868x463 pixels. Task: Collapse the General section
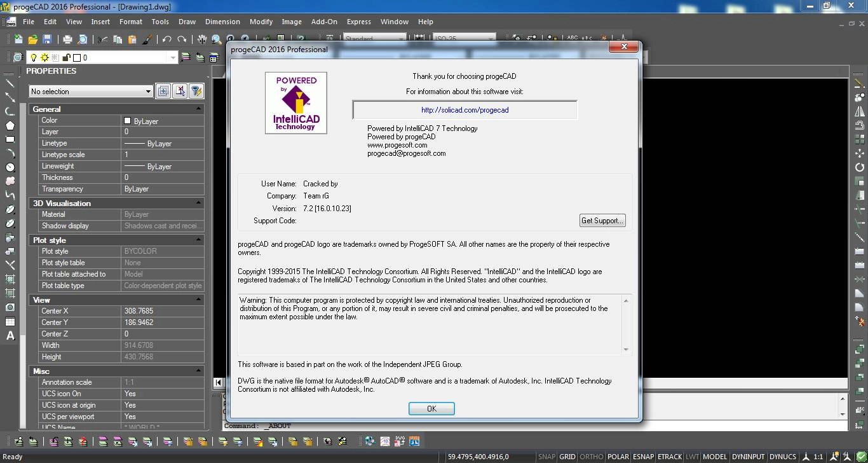pyautogui.click(x=198, y=109)
